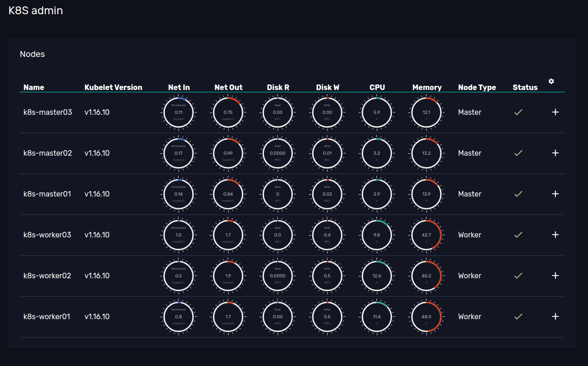Viewport: 588px width, 366px height.
Task: Click the k8s-worker01 Disk R gauge
Action: point(278,316)
